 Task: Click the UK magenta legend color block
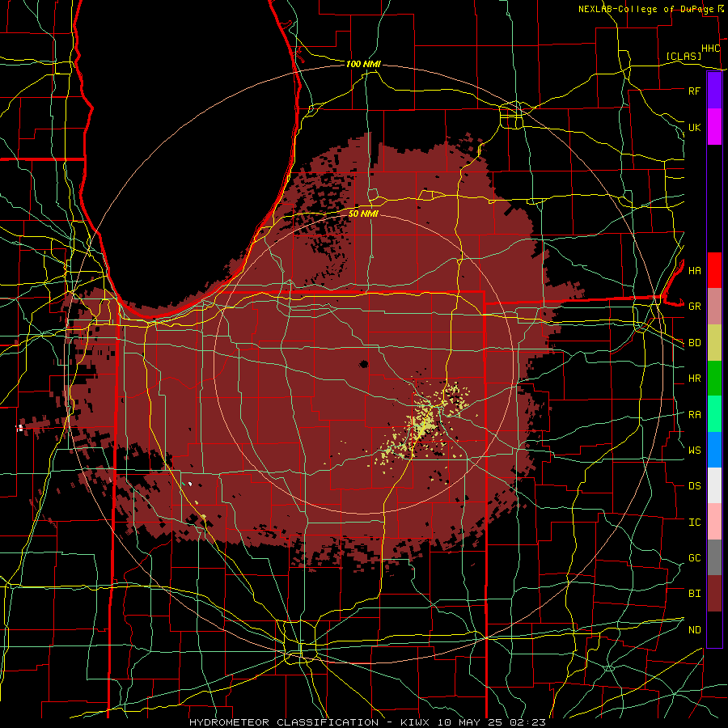714,127
